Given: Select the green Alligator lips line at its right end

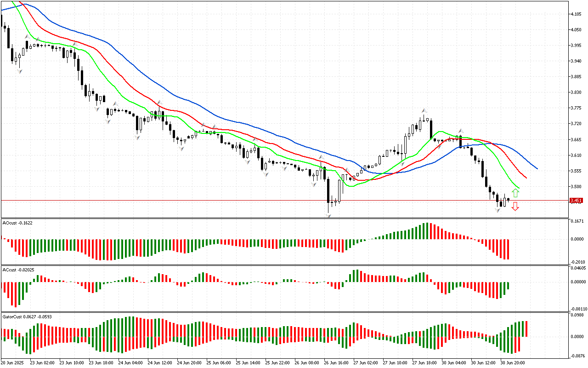Looking at the screenshot, I should (518, 188).
